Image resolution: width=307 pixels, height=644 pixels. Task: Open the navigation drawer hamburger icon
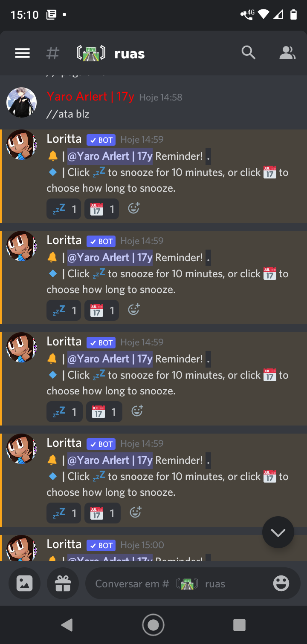pyautogui.click(x=22, y=52)
